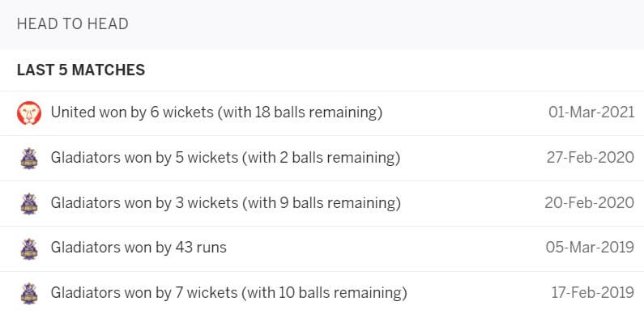Image resolution: width=644 pixels, height=314 pixels.
Task: Open Gladiators won by 7 wickets match
Action: [322, 293]
